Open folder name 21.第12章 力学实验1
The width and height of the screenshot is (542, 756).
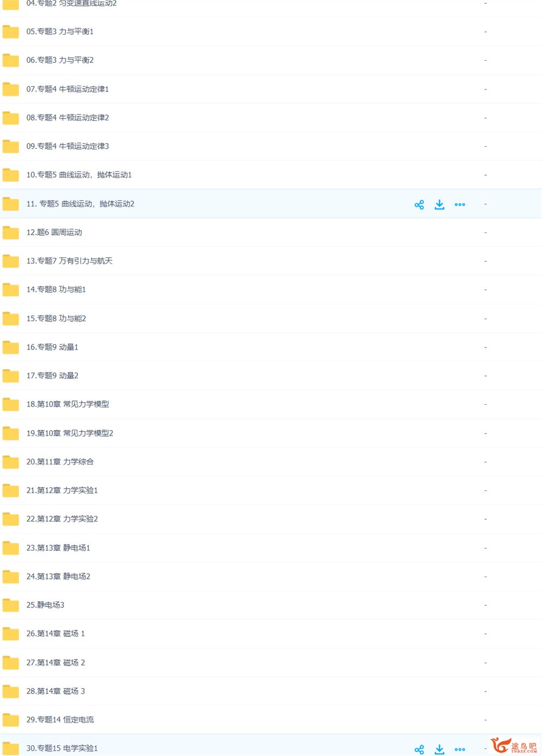62,490
